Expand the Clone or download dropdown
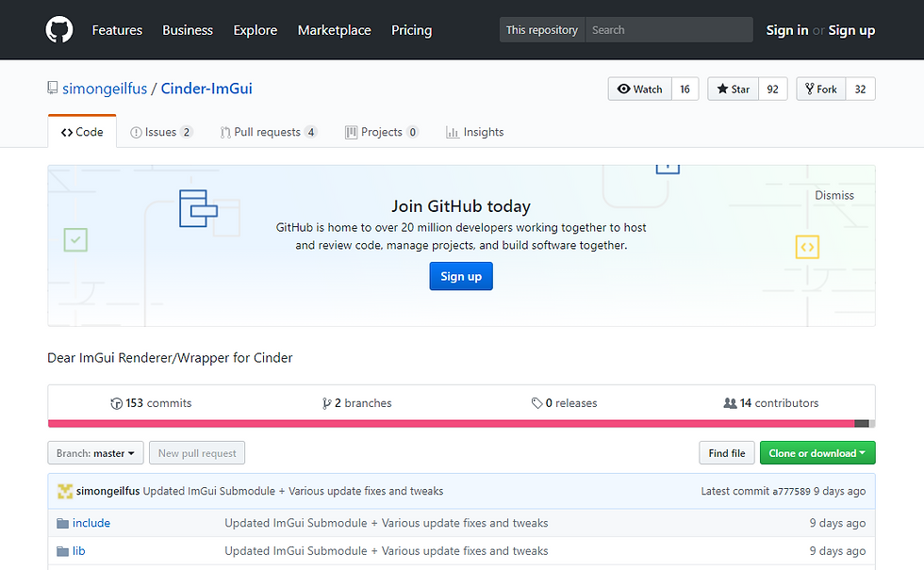 (817, 453)
